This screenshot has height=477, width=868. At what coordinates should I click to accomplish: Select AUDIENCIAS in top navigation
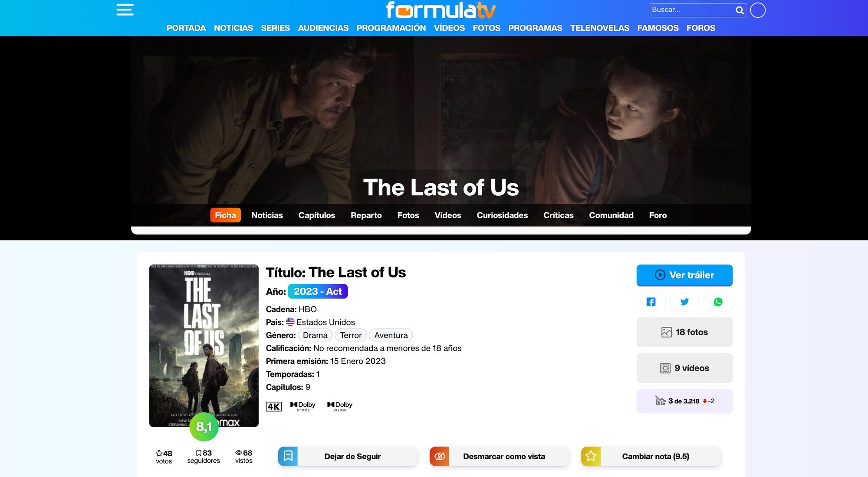pyautogui.click(x=323, y=28)
